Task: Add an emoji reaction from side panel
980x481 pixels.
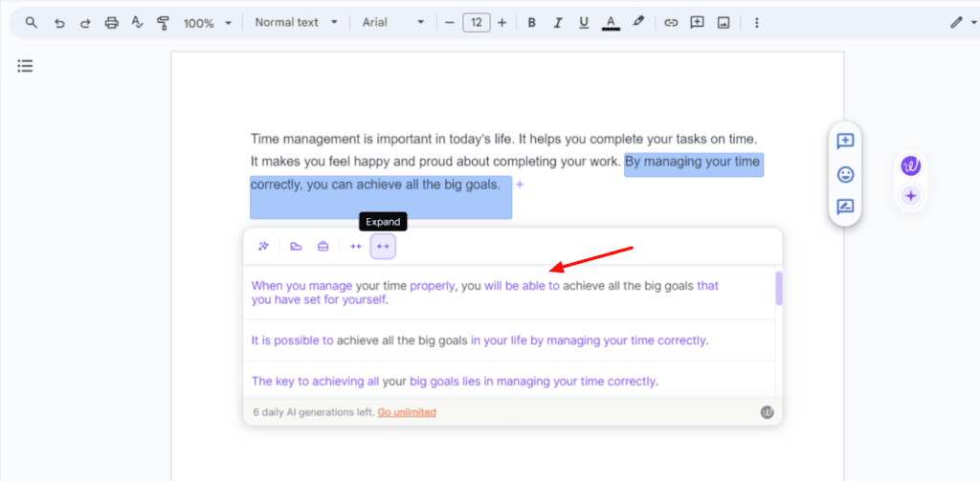Action: click(845, 174)
